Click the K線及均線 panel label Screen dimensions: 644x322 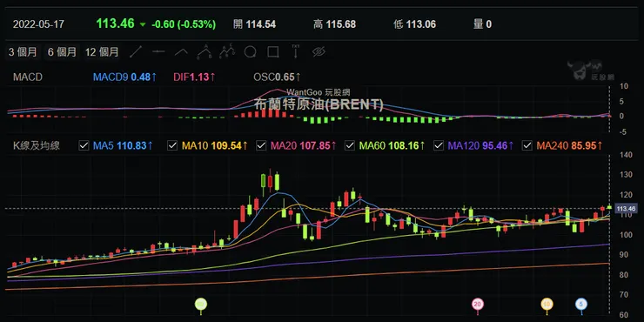pyautogui.click(x=37, y=145)
